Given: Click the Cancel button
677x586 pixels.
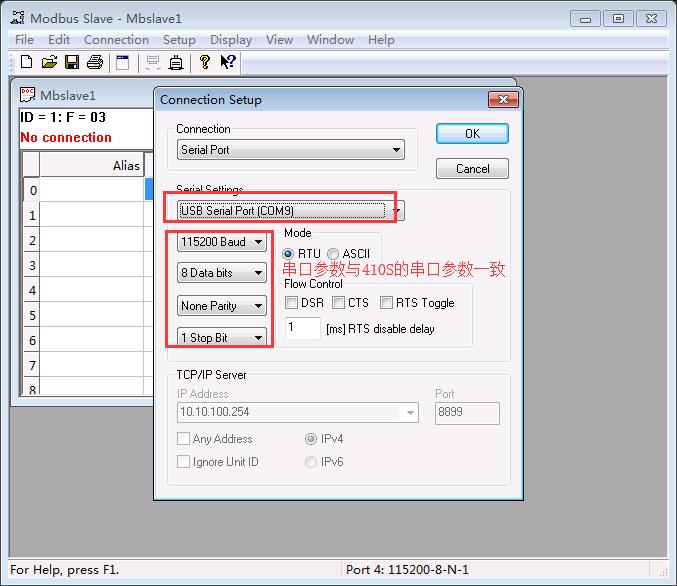Looking at the screenshot, I should [x=472, y=169].
